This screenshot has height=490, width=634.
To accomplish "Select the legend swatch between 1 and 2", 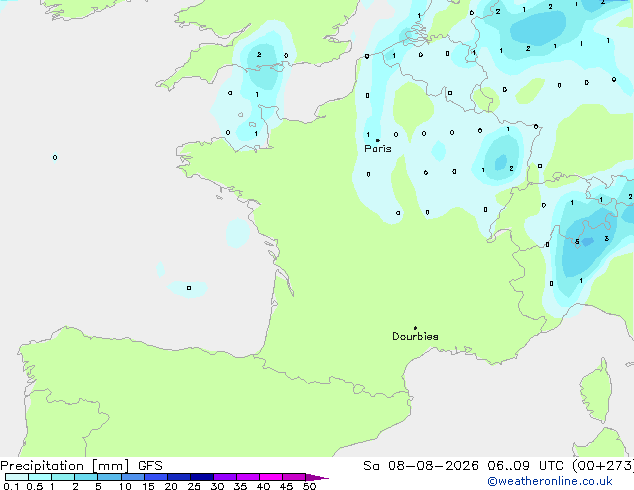I will tap(63, 477).
